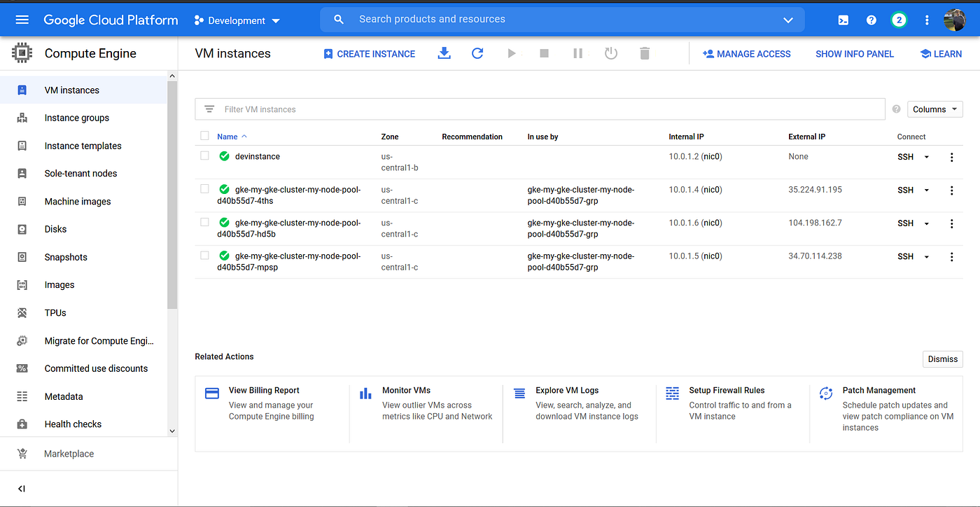Viewport: 980px width, 507px height.
Task: Open the Development project selector dropdown
Action: [237, 20]
